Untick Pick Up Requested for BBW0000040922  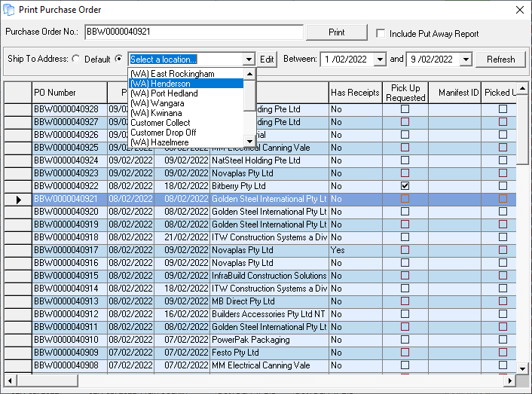(x=405, y=186)
